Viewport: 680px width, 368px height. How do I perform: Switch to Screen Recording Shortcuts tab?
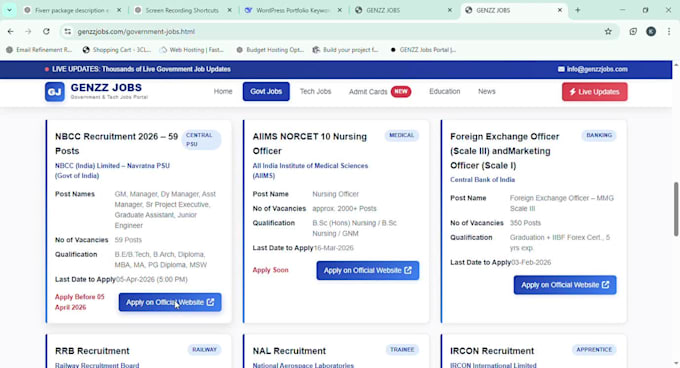(182, 10)
